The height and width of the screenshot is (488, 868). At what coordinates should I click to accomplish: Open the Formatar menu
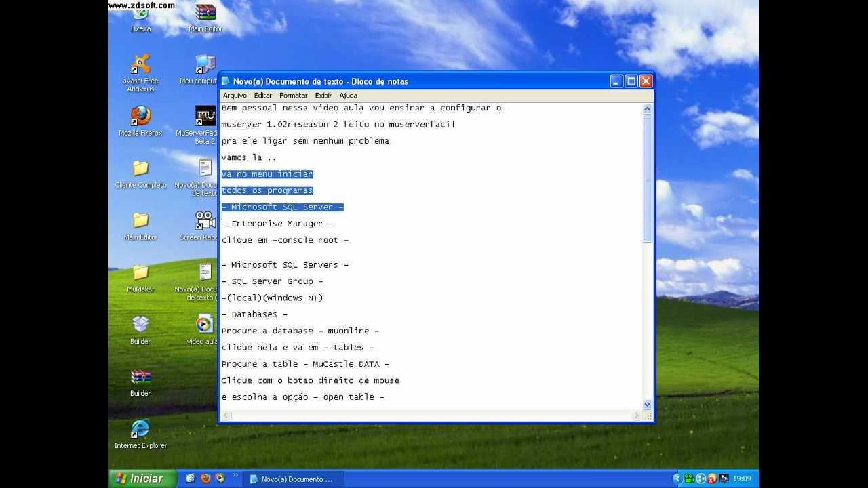[293, 96]
